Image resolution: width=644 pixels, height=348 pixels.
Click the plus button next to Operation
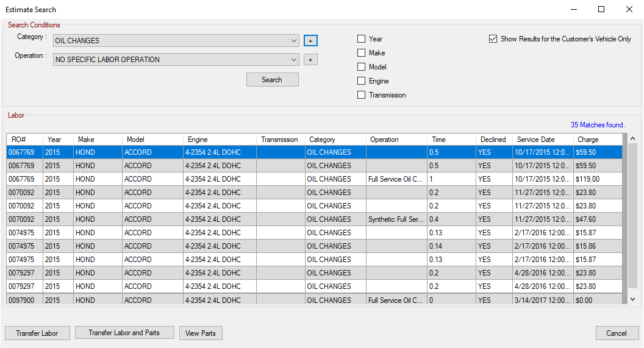click(x=310, y=60)
